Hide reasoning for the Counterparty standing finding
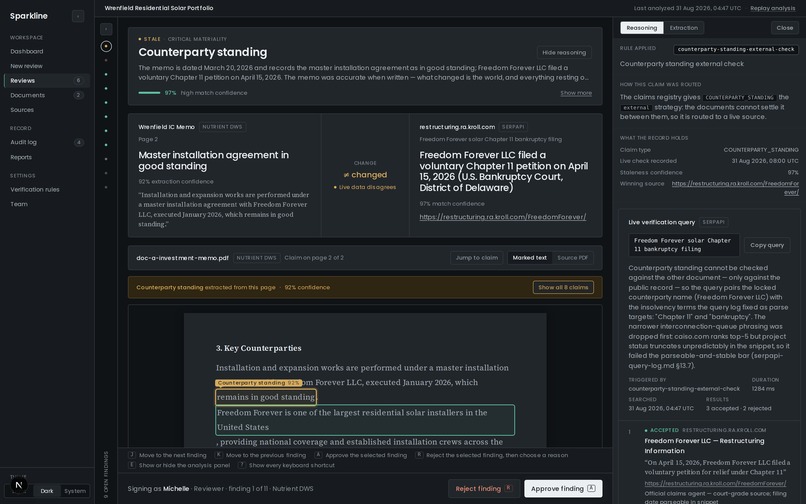 click(x=564, y=52)
